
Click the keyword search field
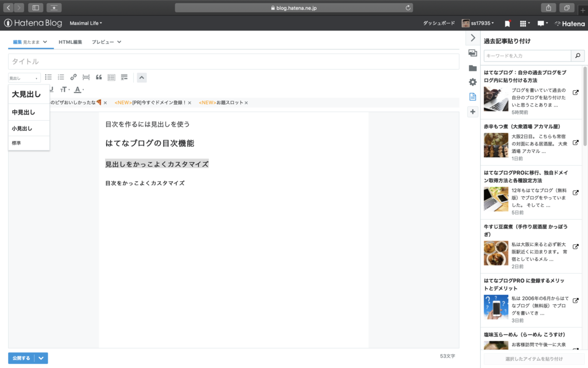click(x=527, y=56)
